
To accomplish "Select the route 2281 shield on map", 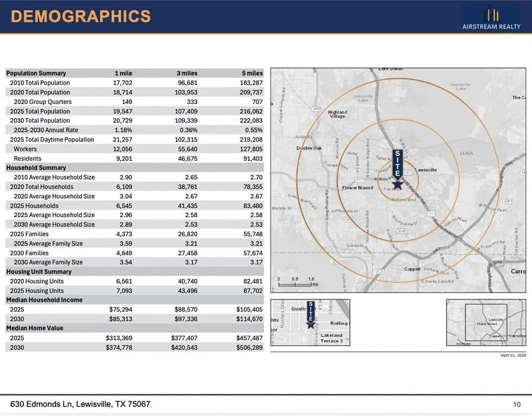I will [x=507, y=201].
